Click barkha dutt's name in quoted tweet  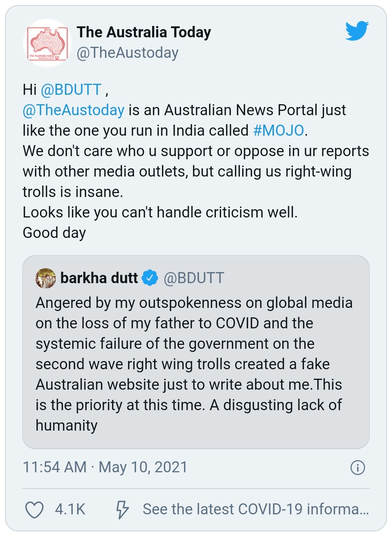pyautogui.click(x=99, y=278)
